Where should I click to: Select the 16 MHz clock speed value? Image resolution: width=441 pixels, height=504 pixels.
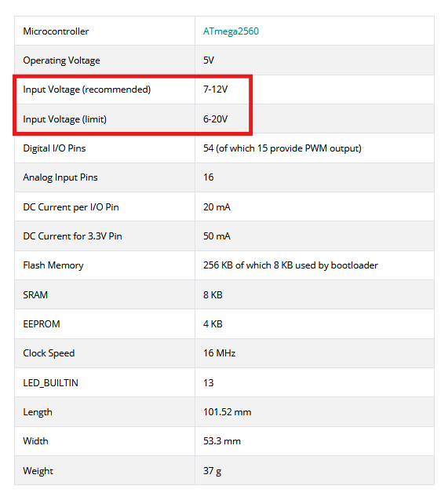[219, 353]
